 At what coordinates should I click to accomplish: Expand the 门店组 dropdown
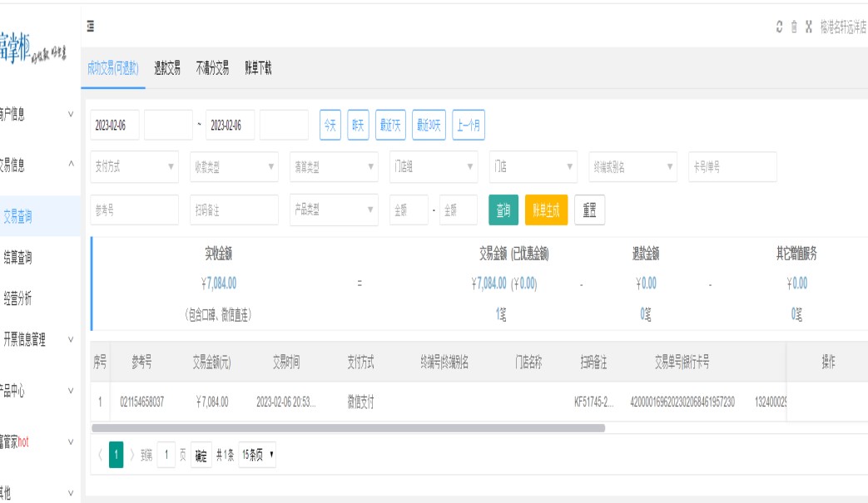pyautogui.click(x=434, y=167)
